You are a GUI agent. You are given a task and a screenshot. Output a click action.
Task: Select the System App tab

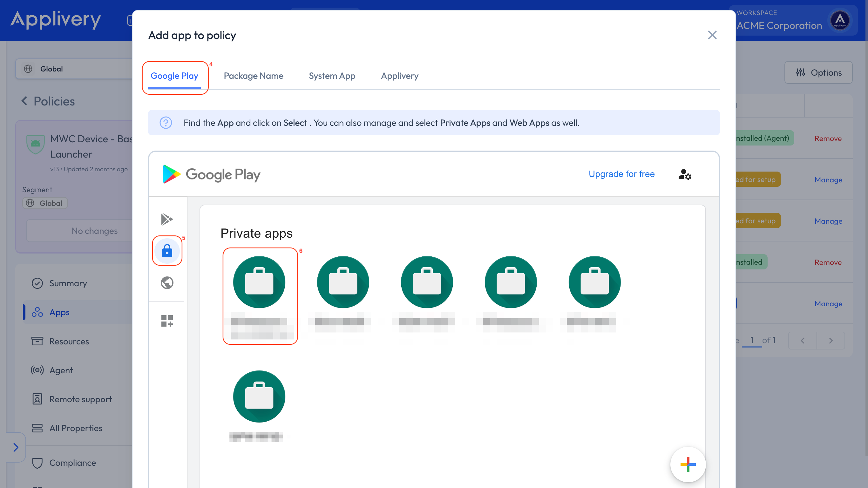332,76
